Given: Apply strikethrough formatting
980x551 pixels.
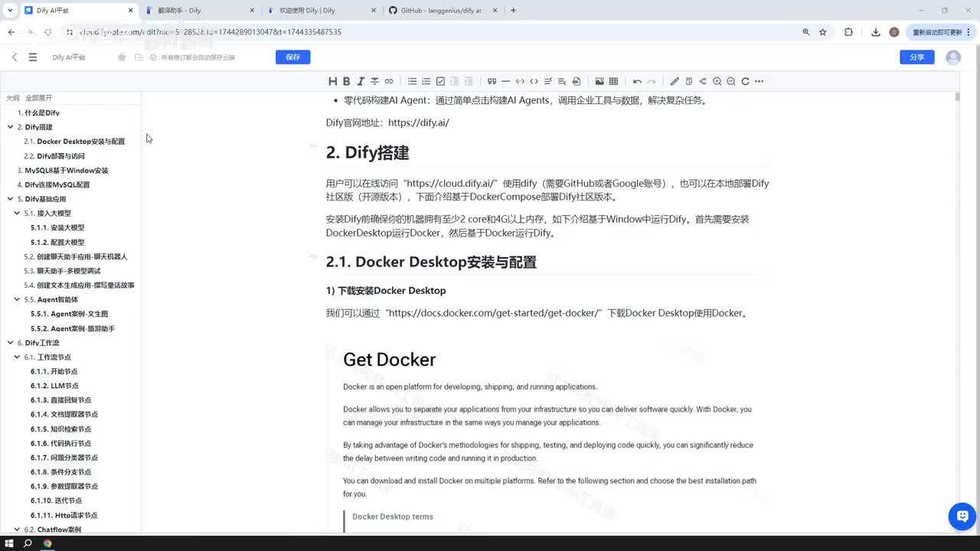Looking at the screenshot, I should (374, 81).
